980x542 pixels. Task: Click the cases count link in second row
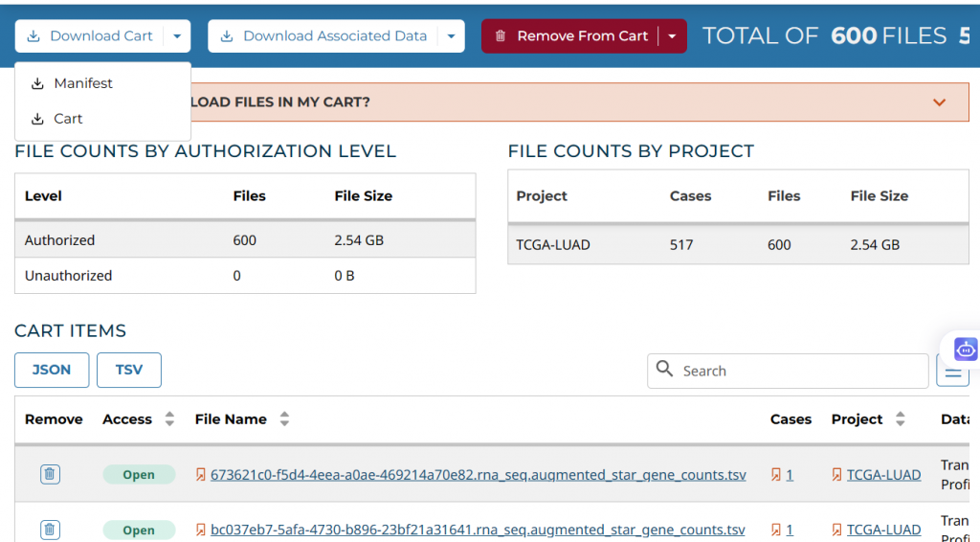tap(790, 530)
